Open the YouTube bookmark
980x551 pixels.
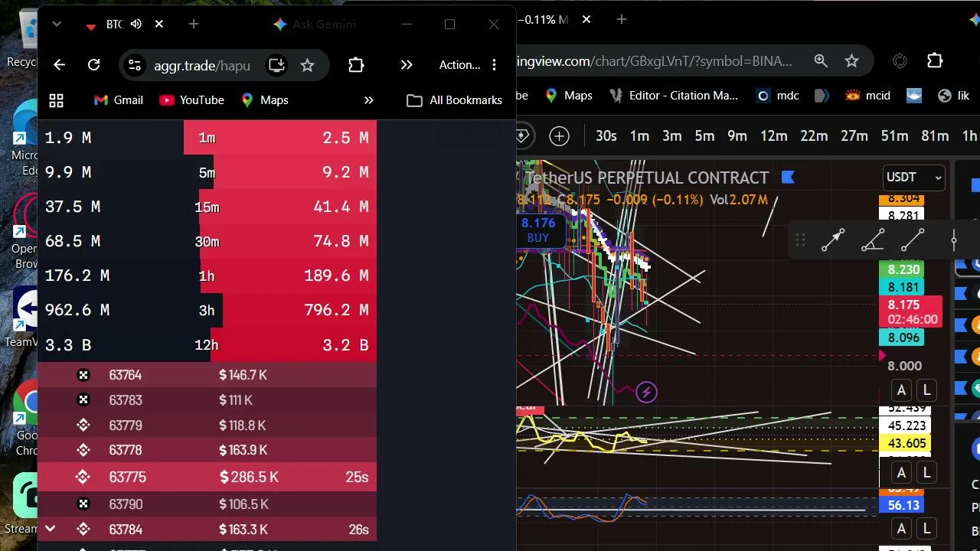tap(191, 100)
